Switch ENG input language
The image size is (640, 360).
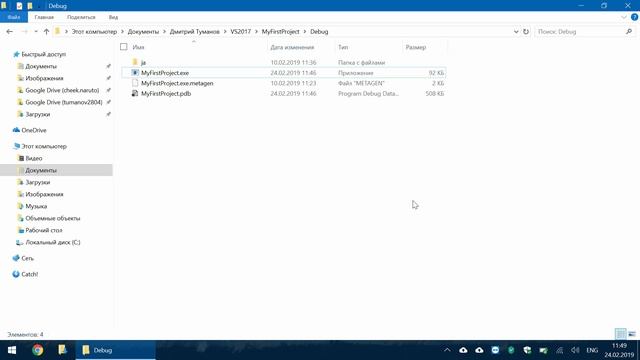click(x=592, y=350)
